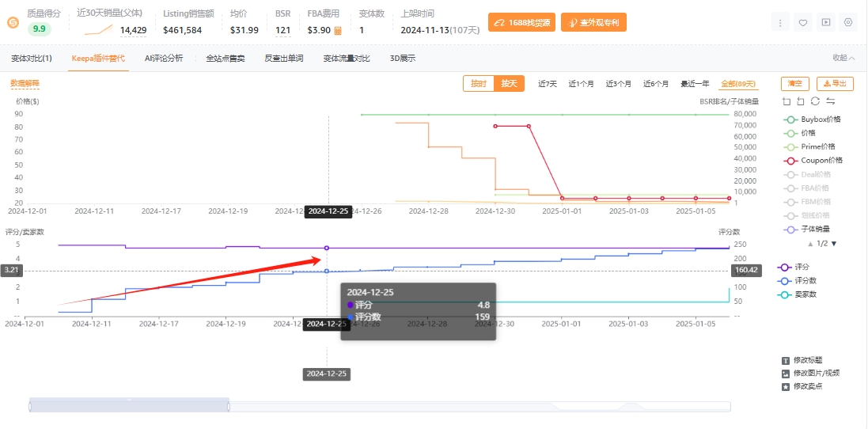Select the 最近一年 time range

click(x=696, y=84)
